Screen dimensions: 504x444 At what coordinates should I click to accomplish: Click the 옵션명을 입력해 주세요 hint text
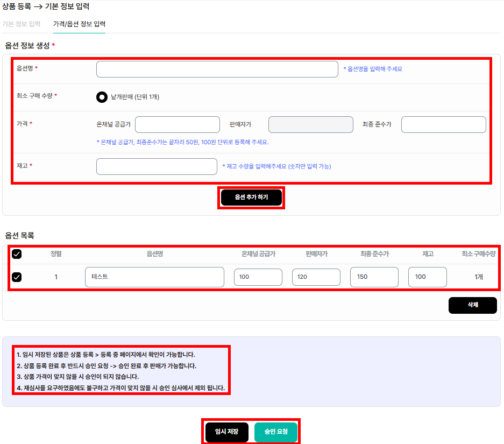pos(373,69)
